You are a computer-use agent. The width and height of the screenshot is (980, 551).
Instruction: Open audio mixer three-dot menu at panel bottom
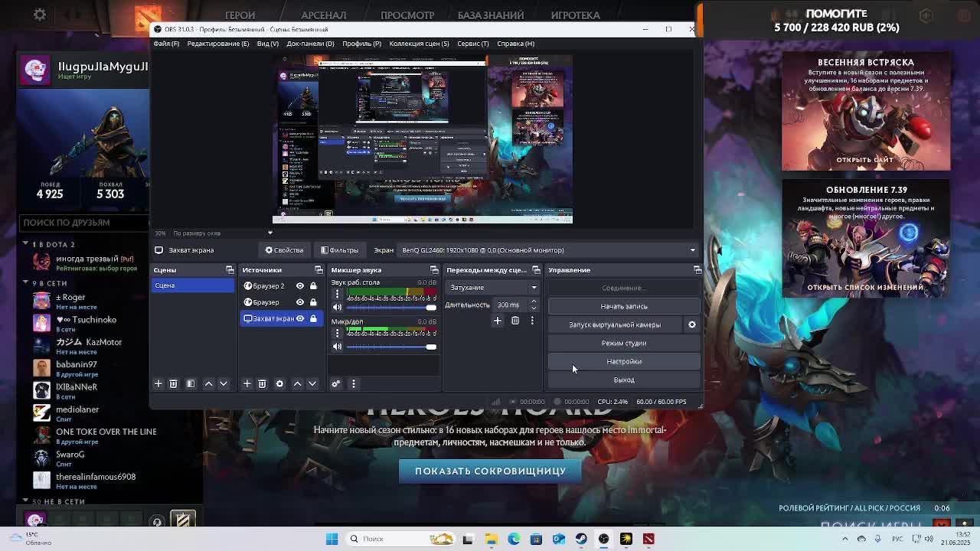point(353,383)
